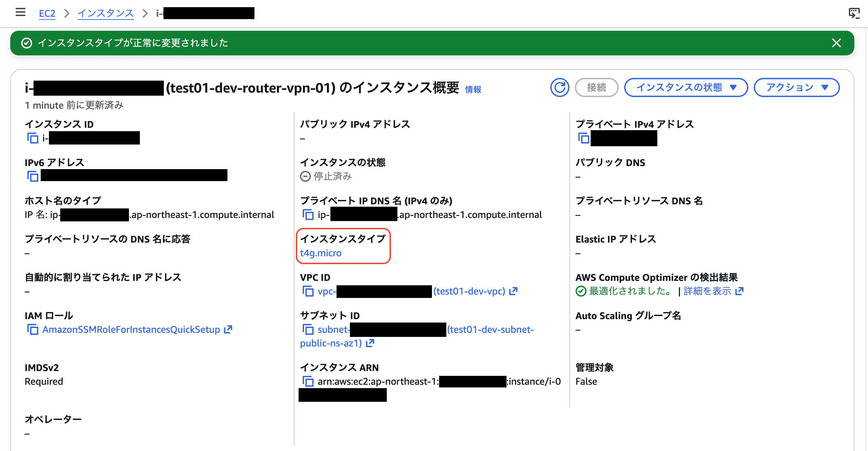This screenshot has width=868, height=451.
Task: Open the test01-dev-vpc link
Action: tap(469, 291)
